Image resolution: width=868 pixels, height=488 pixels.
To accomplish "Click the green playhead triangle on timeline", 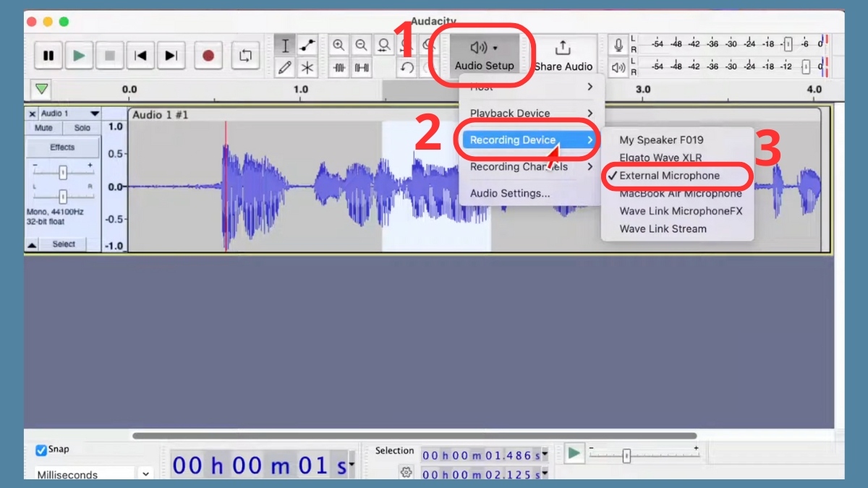I will [x=42, y=89].
